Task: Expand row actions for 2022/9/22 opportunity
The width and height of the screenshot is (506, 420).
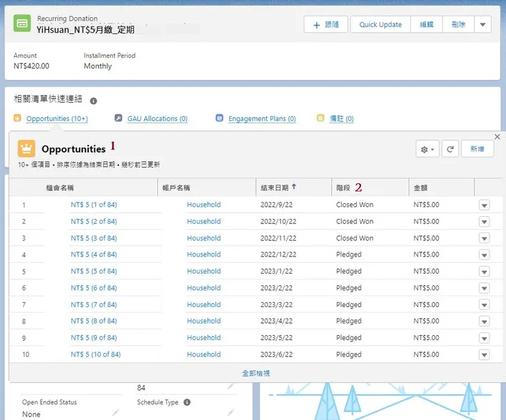Action: pyautogui.click(x=484, y=205)
